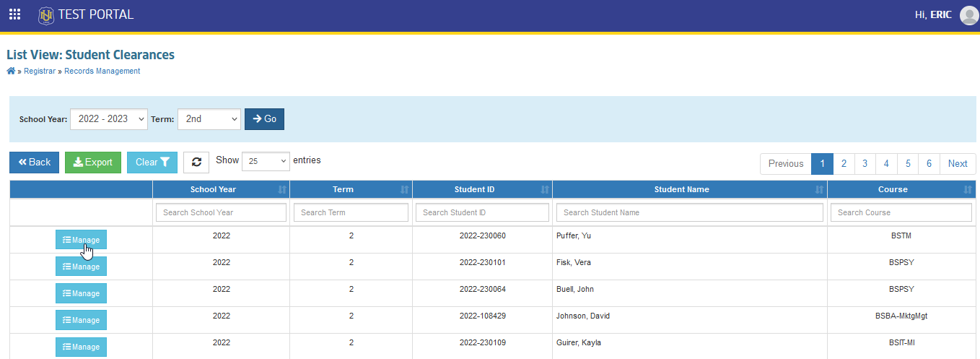Click the name Johnson, David
Screen dimensions: 980x359
tap(583, 316)
